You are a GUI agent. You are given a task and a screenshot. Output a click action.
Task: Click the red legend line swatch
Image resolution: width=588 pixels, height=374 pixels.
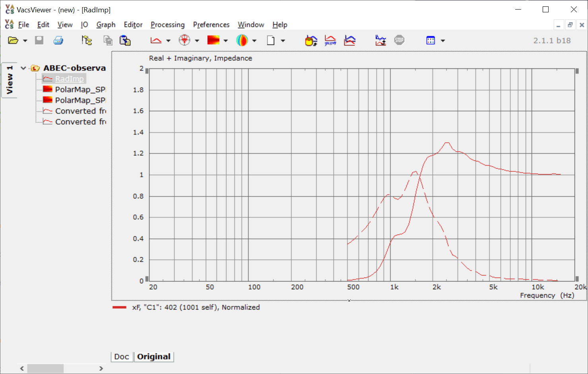[119, 307]
